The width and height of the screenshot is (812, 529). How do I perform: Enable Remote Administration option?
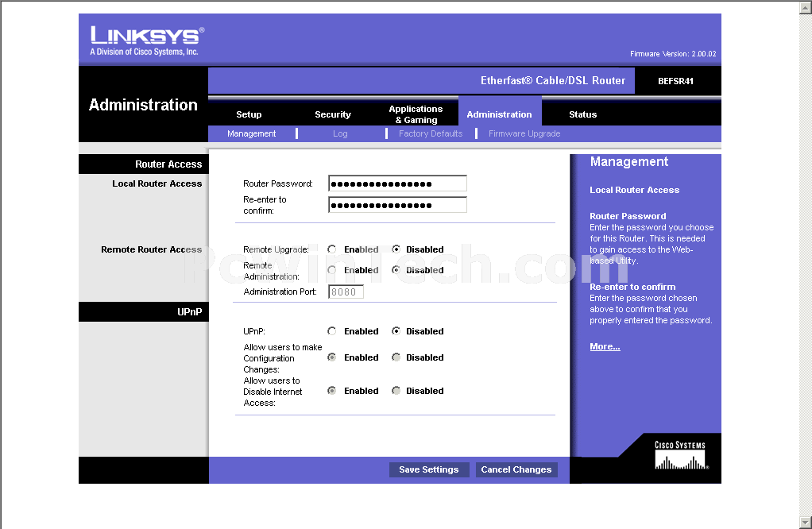(332, 270)
